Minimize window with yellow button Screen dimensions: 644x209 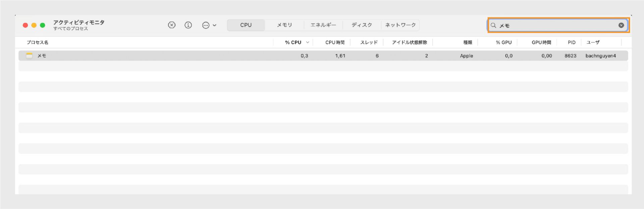(x=34, y=25)
